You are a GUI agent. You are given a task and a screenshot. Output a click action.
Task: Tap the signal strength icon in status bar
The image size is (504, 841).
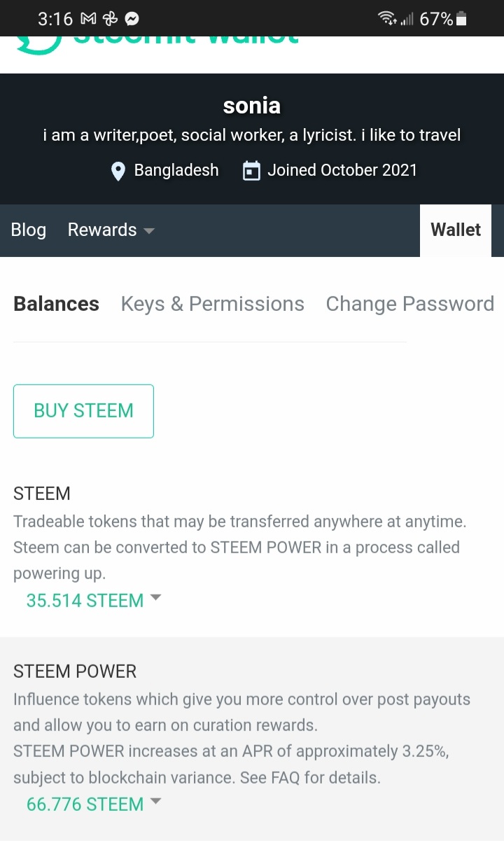(x=407, y=20)
